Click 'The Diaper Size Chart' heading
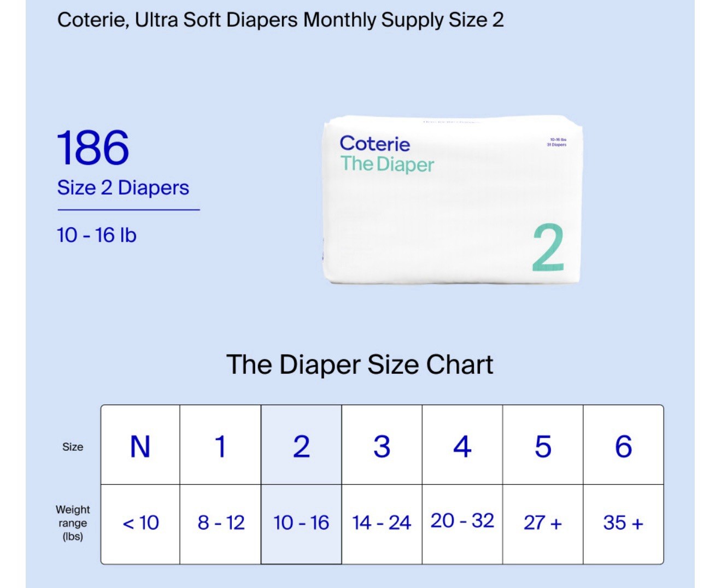Image resolution: width=721 pixels, height=588 pixels. click(x=360, y=364)
